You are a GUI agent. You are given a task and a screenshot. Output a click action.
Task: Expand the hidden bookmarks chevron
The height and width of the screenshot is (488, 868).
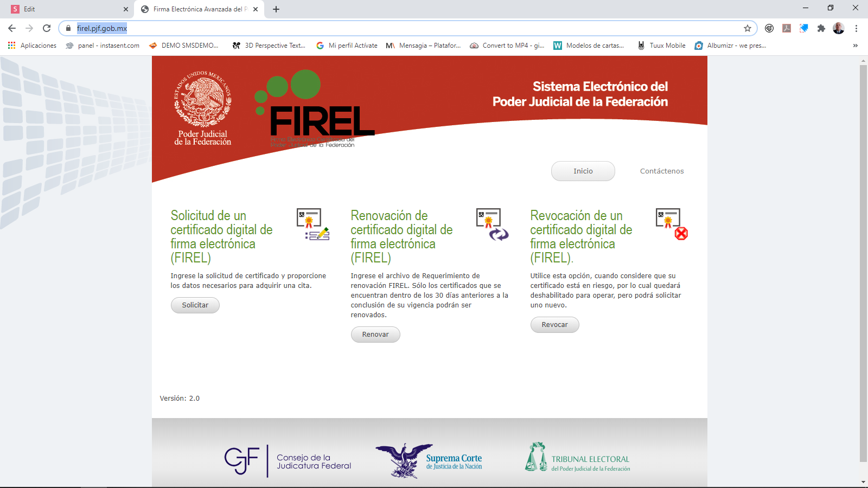point(856,46)
